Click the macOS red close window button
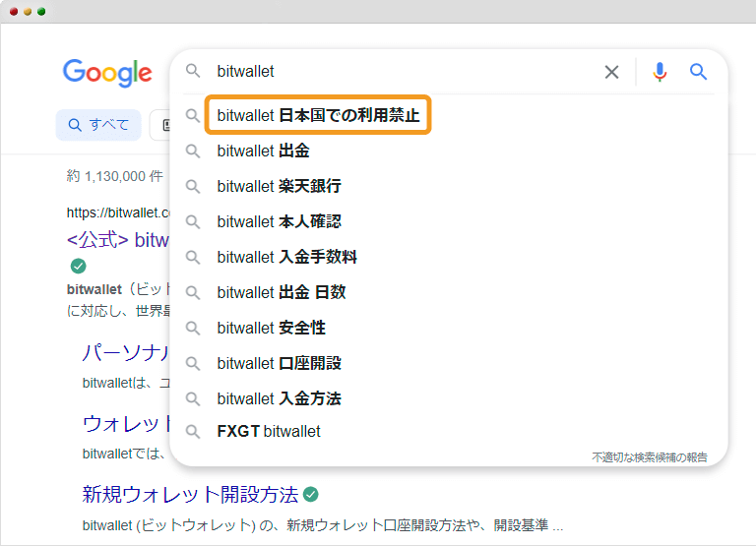This screenshot has width=756, height=546. pyautogui.click(x=14, y=12)
